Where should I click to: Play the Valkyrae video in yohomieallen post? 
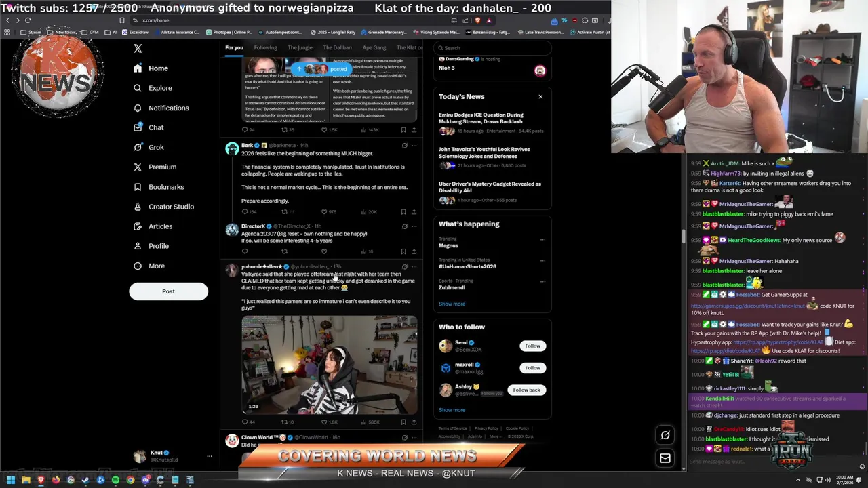click(330, 365)
